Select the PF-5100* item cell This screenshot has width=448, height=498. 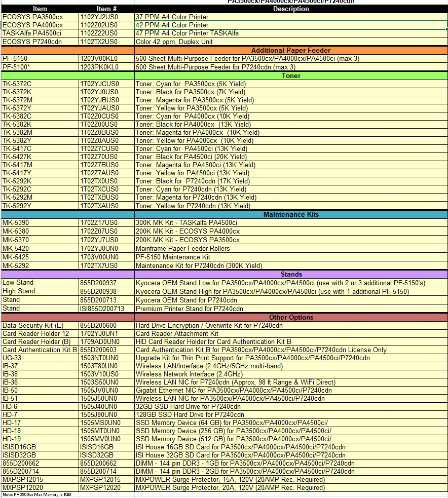click(40, 67)
